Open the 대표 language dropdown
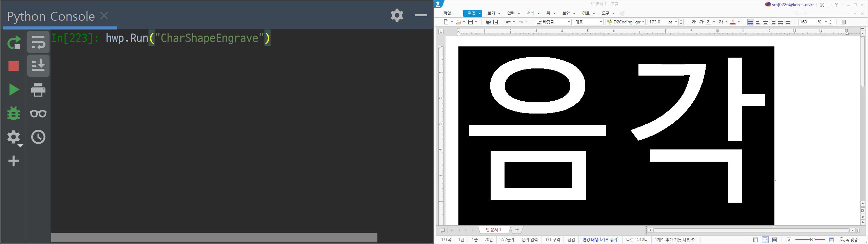Image resolution: width=868 pixels, height=244 pixels. click(588, 22)
